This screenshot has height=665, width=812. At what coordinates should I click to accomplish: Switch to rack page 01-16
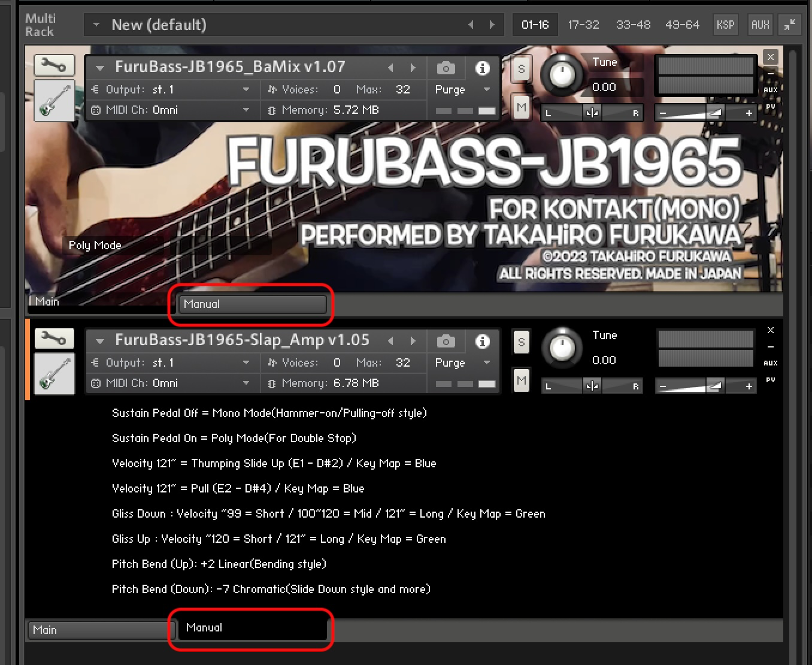pyautogui.click(x=535, y=25)
